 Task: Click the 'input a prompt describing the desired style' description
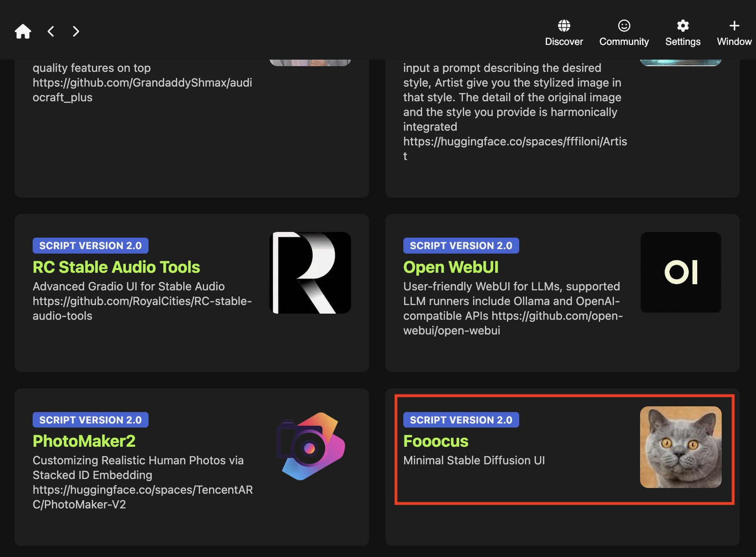pyautogui.click(x=515, y=112)
